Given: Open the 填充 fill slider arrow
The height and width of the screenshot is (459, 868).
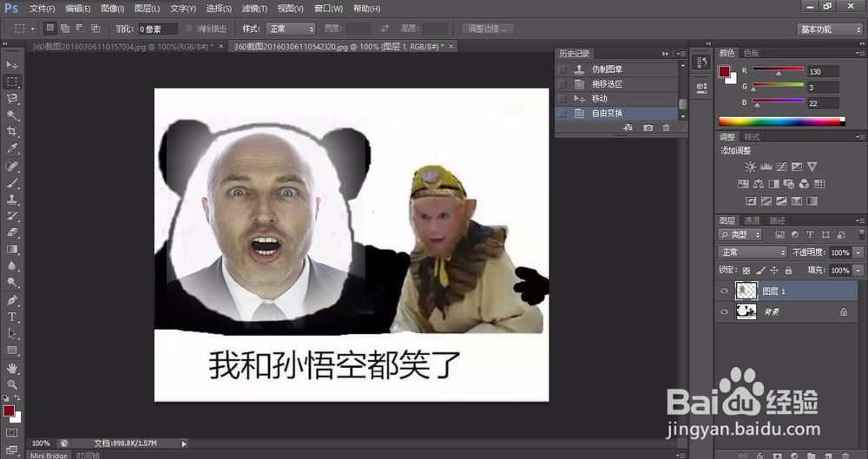Looking at the screenshot, I should (x=858, y=270).
